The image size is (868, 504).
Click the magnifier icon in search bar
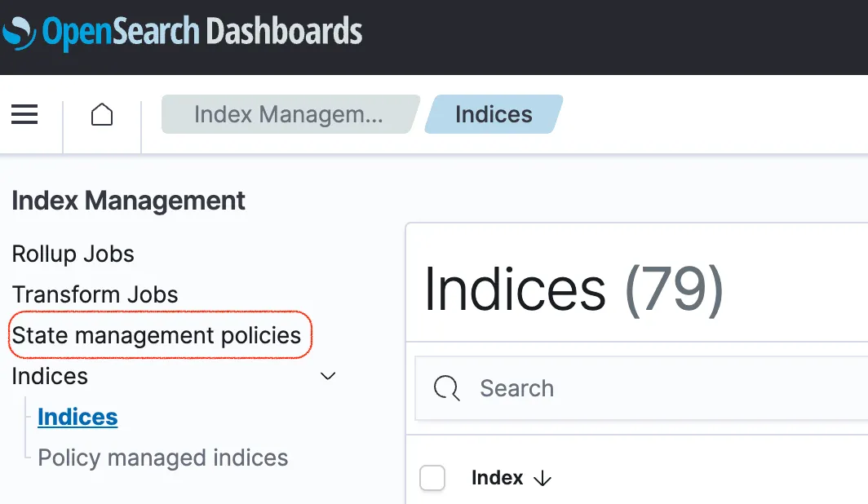pos(447,388)
